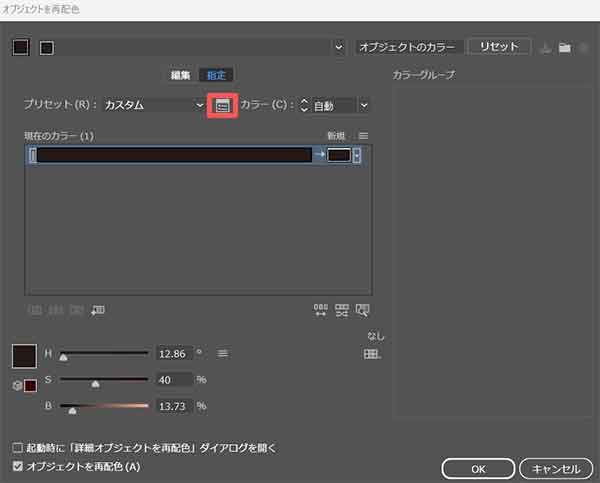Click the キャンセル button
Image resolution: width=600 pixels, height=483 pixels.
pyautogui.click(x=556, y=469)
